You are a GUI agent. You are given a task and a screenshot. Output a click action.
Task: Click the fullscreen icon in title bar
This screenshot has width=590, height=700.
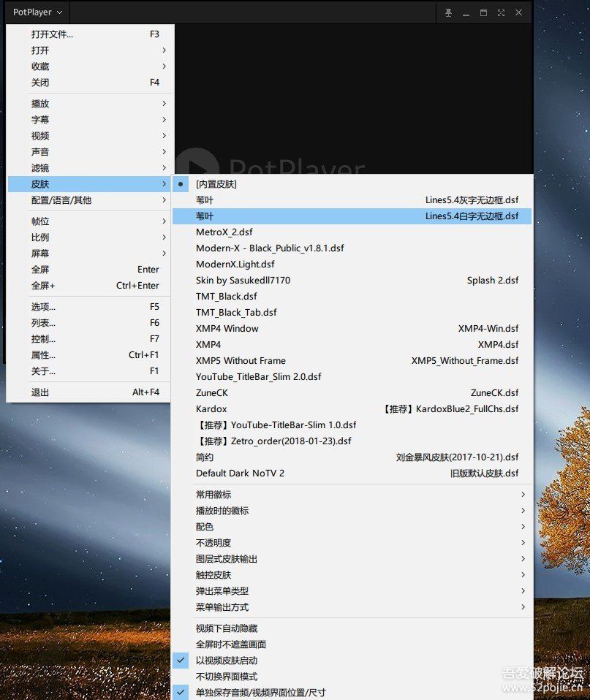pos(501,12)
